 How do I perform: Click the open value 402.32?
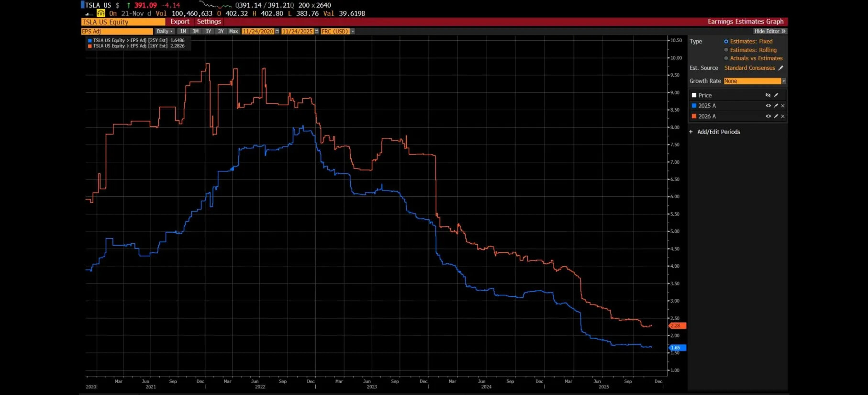pyautogui.click(x=236, y=13)
